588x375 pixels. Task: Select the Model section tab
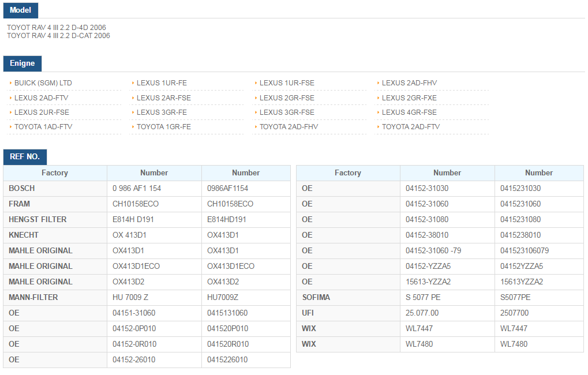coord(21,10)
